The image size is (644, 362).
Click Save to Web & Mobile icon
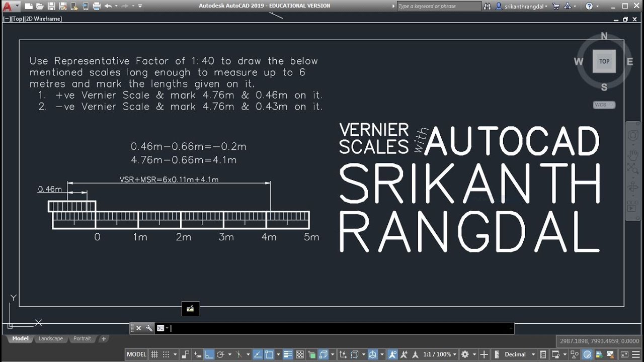point(86,6)
